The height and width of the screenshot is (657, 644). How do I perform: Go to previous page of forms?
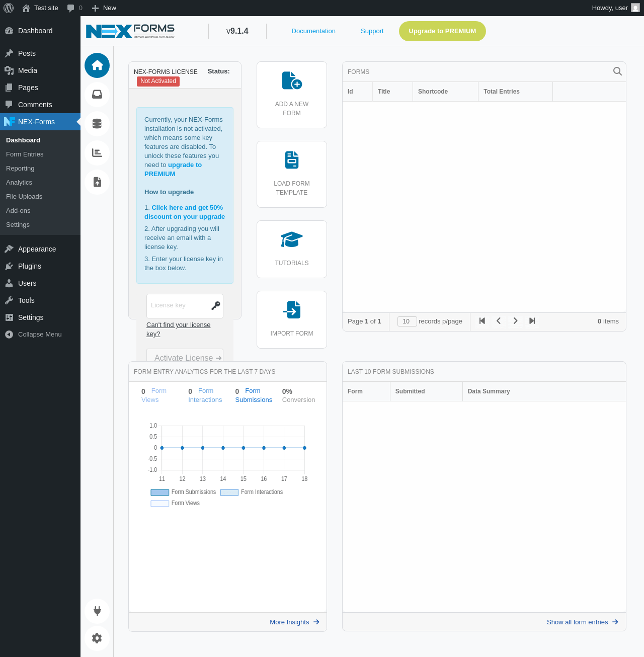point(499,321)
